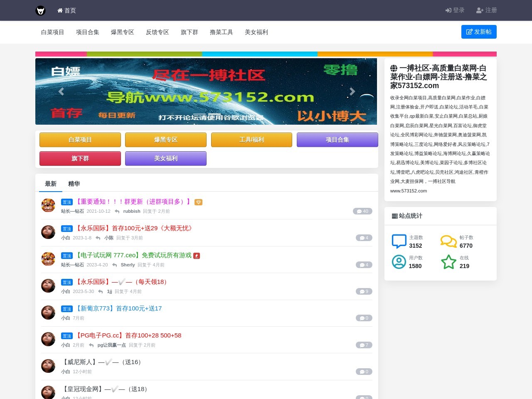
Task: Open the 电子试玩网 777.ceo thread
Action: [133, 255]
